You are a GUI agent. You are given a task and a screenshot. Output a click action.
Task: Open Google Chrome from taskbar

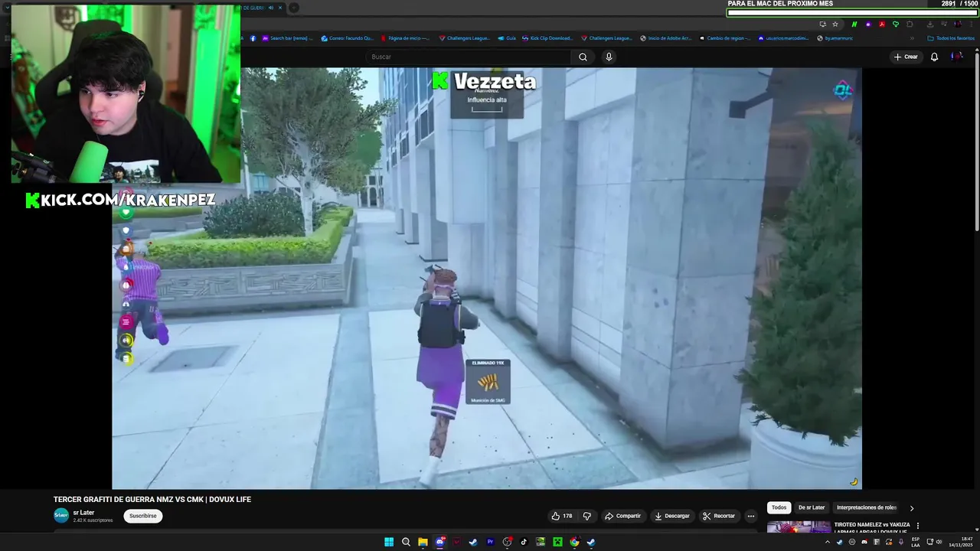coord(574,542)
